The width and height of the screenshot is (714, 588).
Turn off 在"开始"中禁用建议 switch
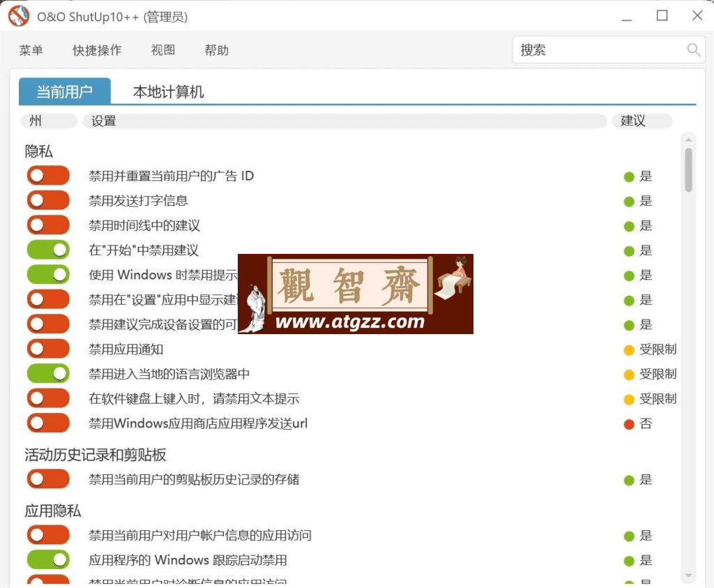[x=48, y=250]
